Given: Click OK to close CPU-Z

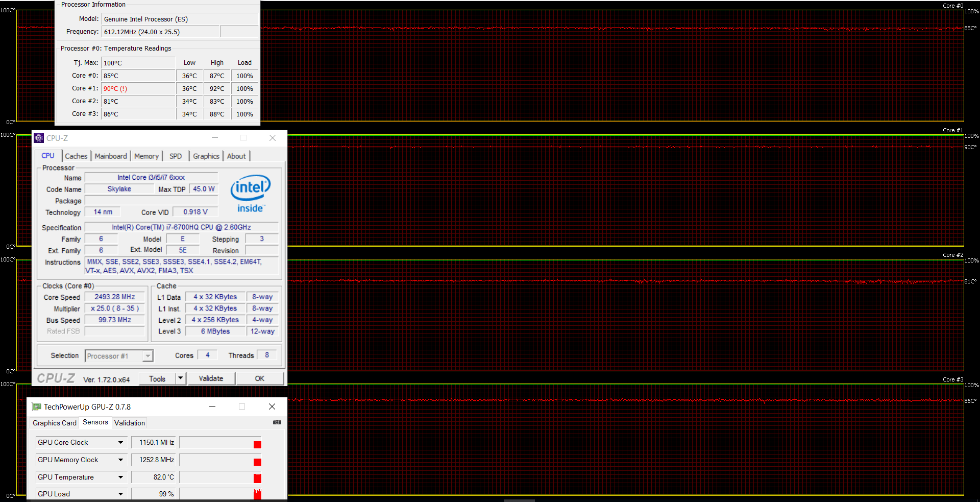Looking at the screenshot, I should point(260,378).
